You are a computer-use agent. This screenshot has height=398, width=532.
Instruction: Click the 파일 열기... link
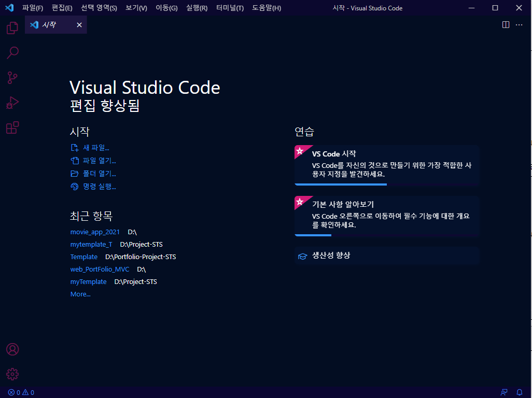point(100,161)
